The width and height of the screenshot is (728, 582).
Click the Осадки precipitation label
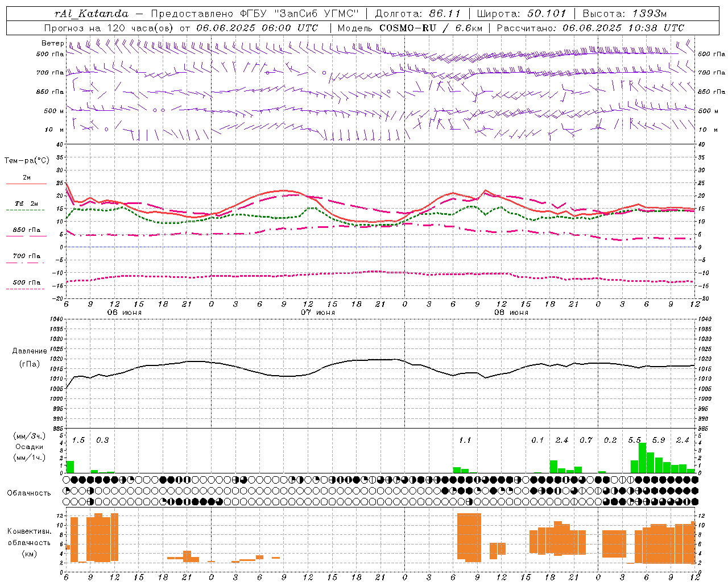coord(30,447)
